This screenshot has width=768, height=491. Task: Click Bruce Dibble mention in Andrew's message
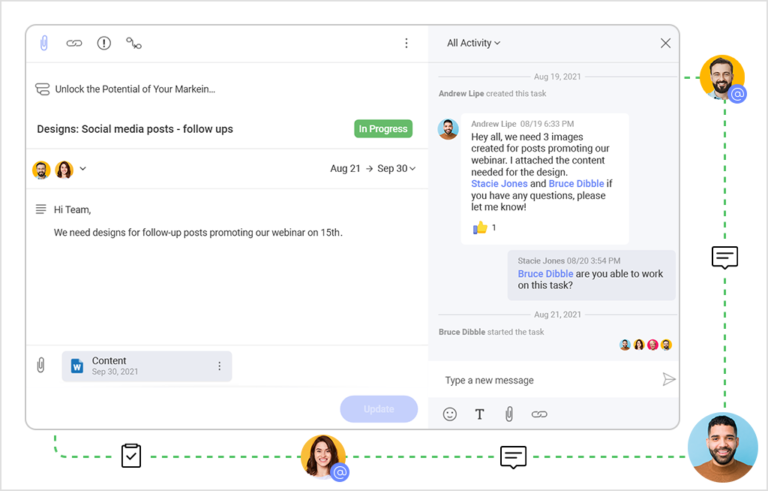point(576,184)
